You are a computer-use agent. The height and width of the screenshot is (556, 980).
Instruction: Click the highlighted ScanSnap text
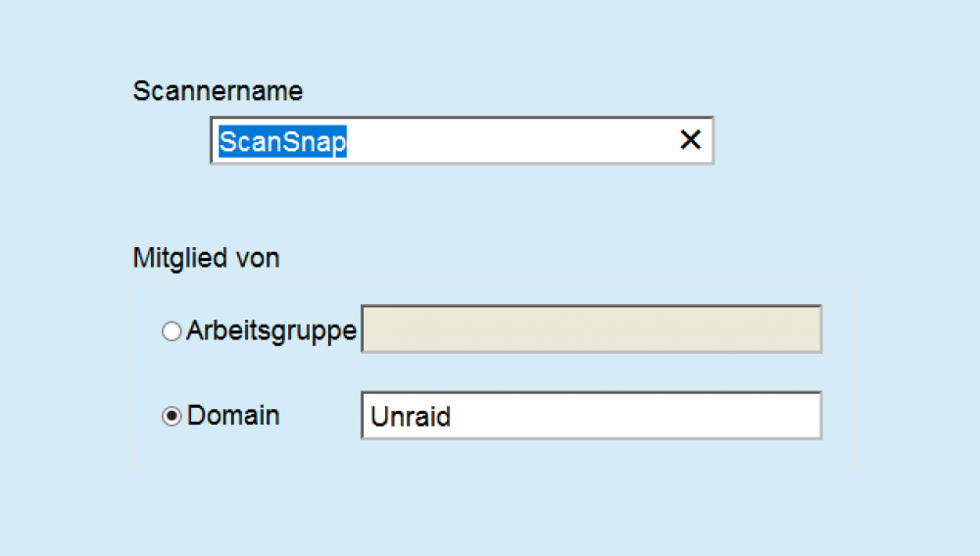click(x=282, y=141)
